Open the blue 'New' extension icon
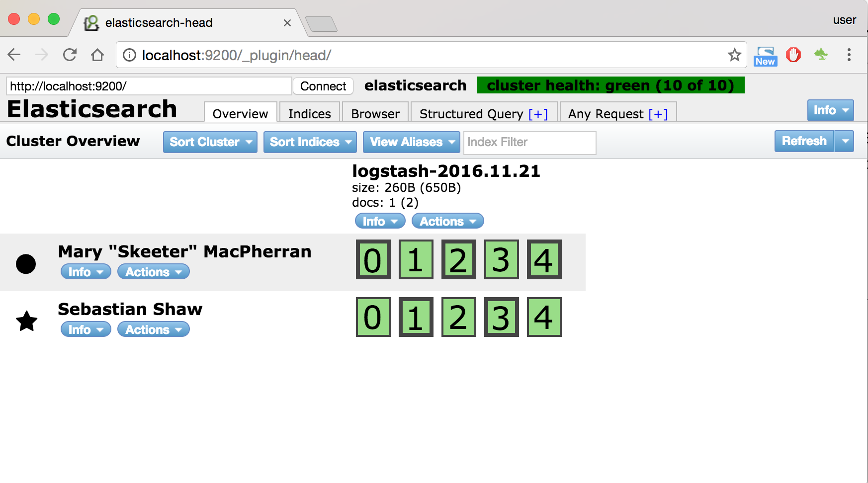Screen dimensions: 868x483 coord(765,56)
